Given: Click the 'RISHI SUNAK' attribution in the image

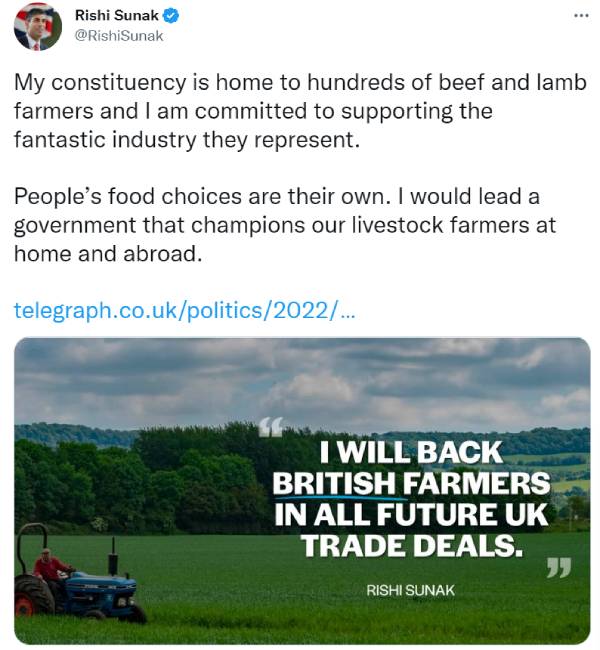Looking at the screenshot, I should [x=410, y=590].
